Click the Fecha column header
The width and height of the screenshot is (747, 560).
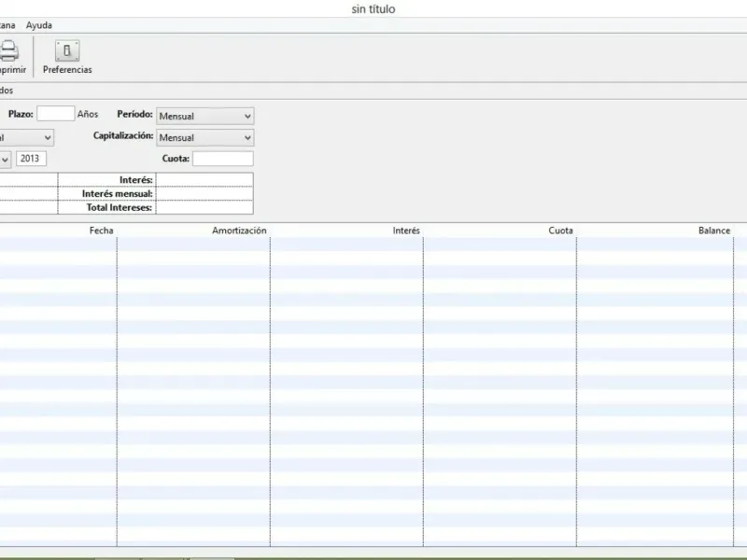point(102,231)
